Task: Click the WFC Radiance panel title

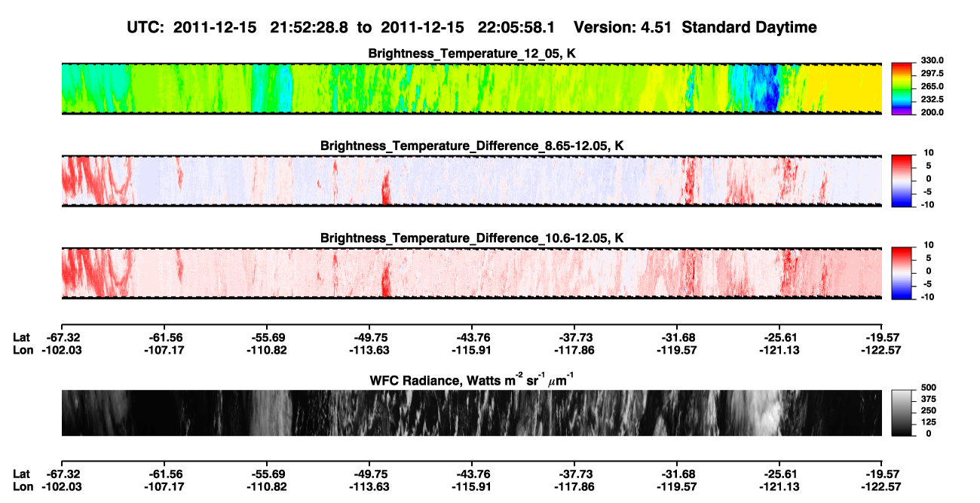Action: tap(472, 380)
